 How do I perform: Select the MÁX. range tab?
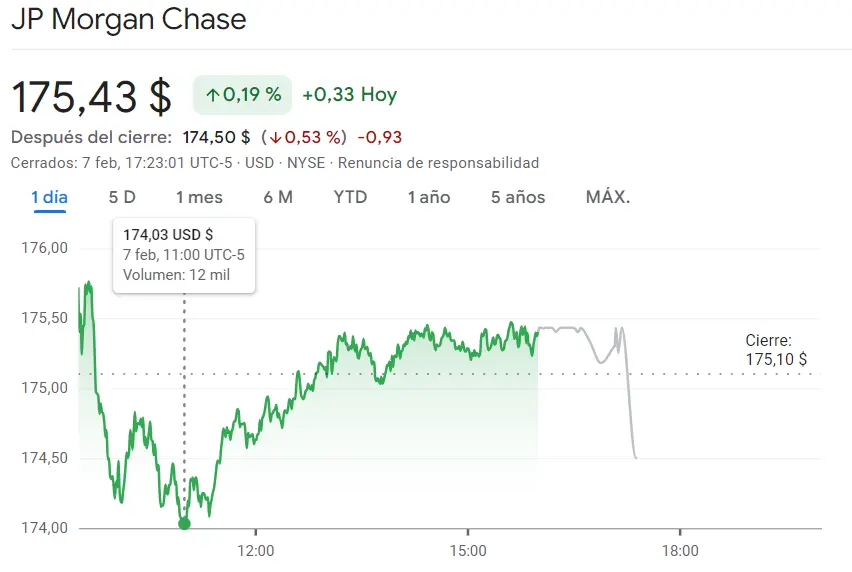(x=607, y=197)
